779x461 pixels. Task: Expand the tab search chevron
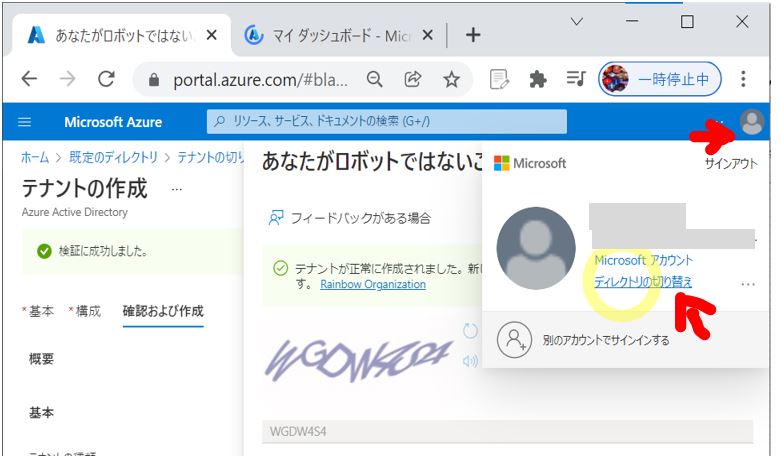576,22
